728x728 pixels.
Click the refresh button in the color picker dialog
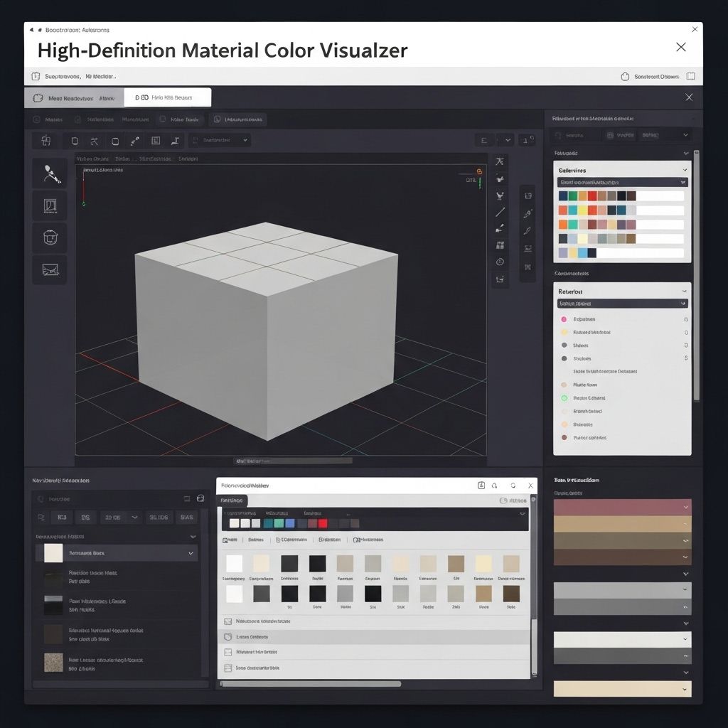coord(513,486)
